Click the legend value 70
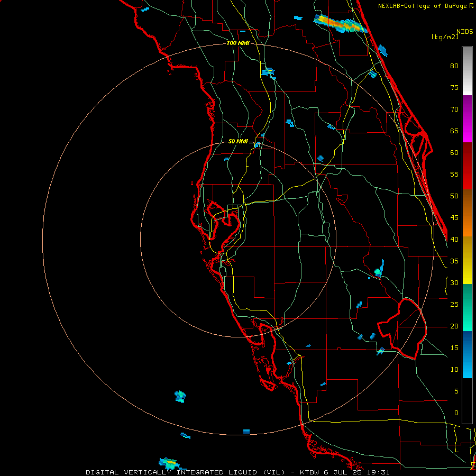This screenshot has height=476, width=476. pyautogui.click(x=454, y=109)
